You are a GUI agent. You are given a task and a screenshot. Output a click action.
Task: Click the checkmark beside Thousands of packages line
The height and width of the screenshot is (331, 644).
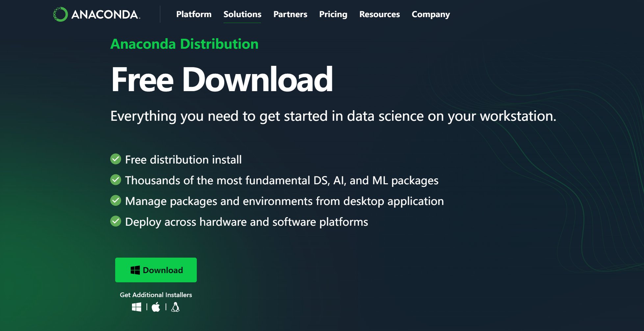[x=116, y=180]
